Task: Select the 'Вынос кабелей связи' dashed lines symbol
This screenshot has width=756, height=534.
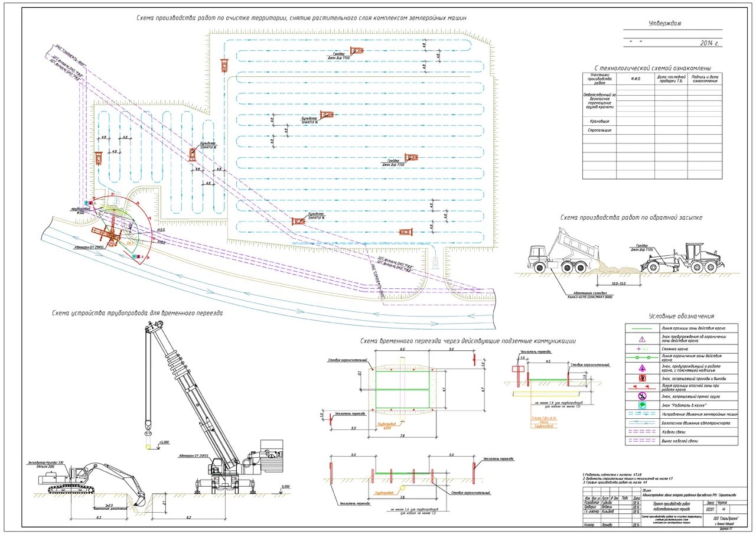Action: (643, 441)
